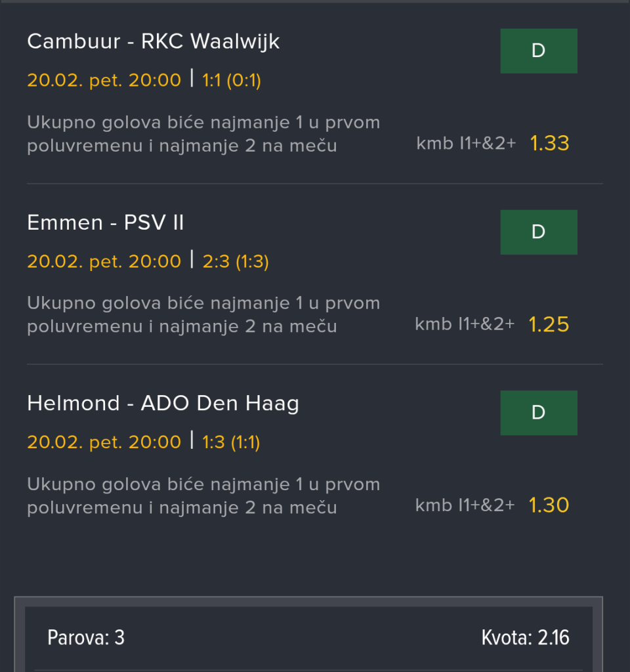Click the total Kvota: 2.16 value
The width and height of the screenshot is (630, 672).
point(525,637)
